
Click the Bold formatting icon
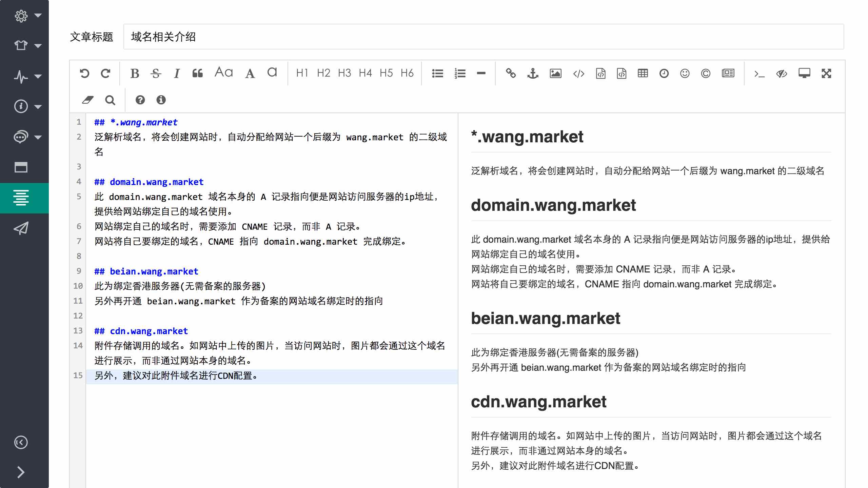coord(135,73)
